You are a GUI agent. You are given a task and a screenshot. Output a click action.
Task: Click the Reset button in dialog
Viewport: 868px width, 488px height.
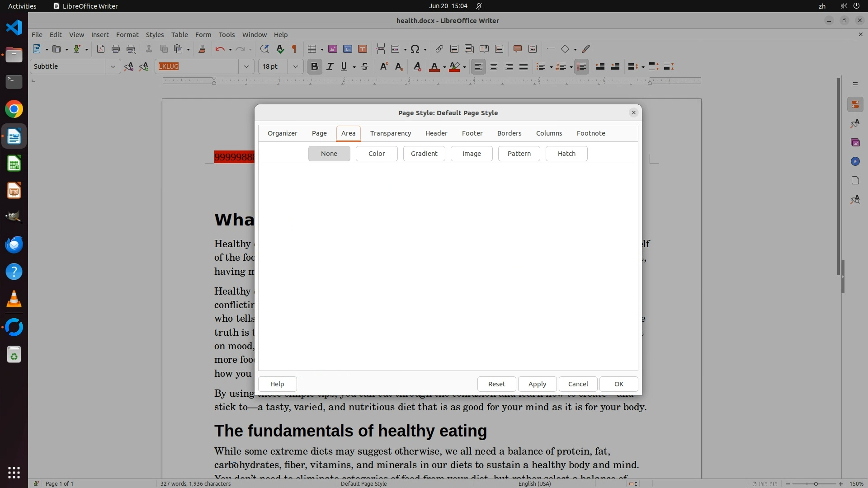pos(496,384)
